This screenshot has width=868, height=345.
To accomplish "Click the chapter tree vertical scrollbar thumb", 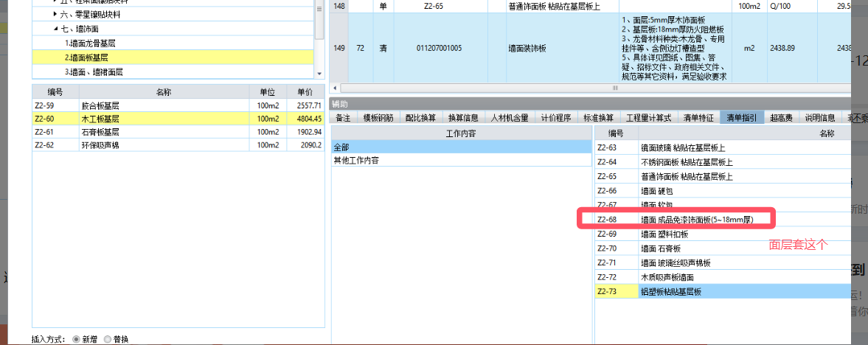I will pos(319,21).
